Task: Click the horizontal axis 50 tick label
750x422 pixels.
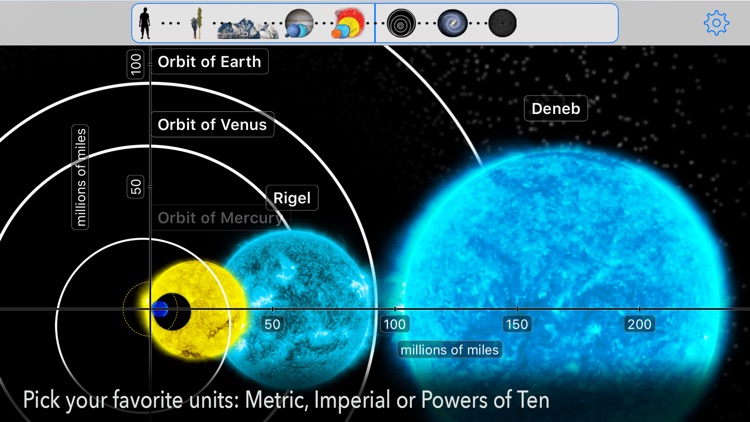Action: 272,324
